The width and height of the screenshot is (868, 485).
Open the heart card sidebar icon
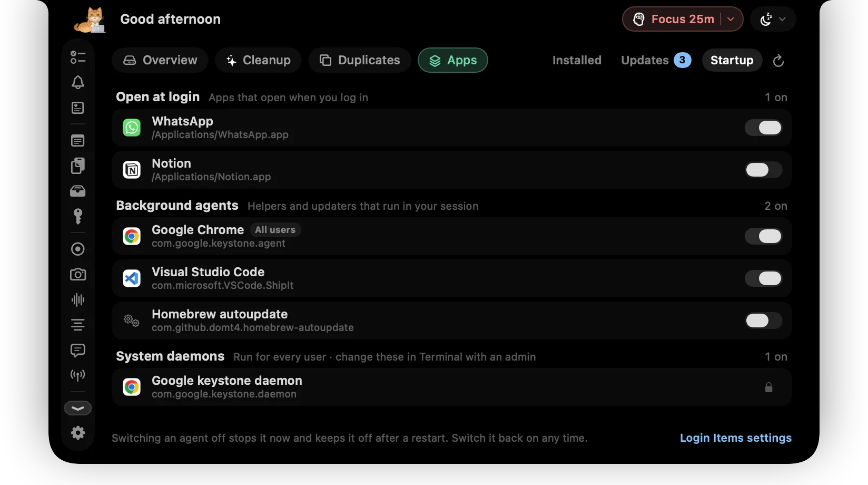pyautogui.click(x=78, y=108)
